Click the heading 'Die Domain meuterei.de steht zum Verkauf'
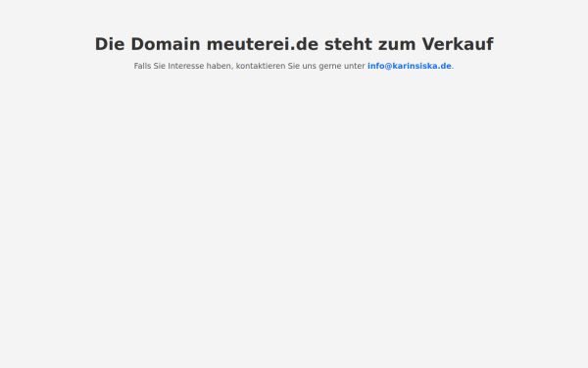This screenshot has width=588, height=368. pos(294,44)
